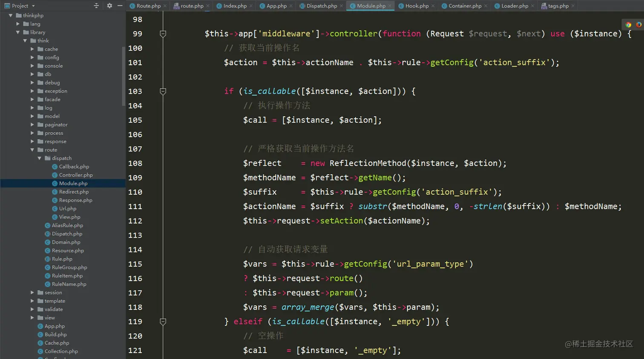Click line number 108 in gutter
The height and width of the screenshot is (359, 644).
[x=135, y=163]
